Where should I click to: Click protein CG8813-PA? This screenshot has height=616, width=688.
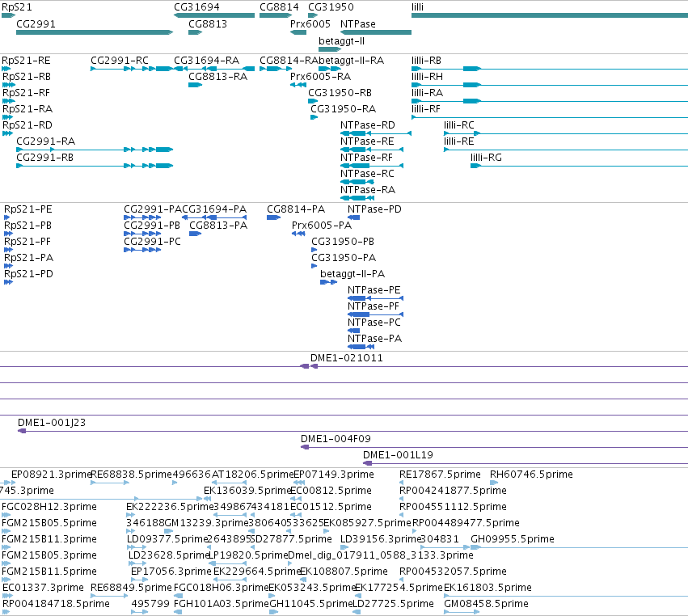pyautogui.click(x=218, y=225)
